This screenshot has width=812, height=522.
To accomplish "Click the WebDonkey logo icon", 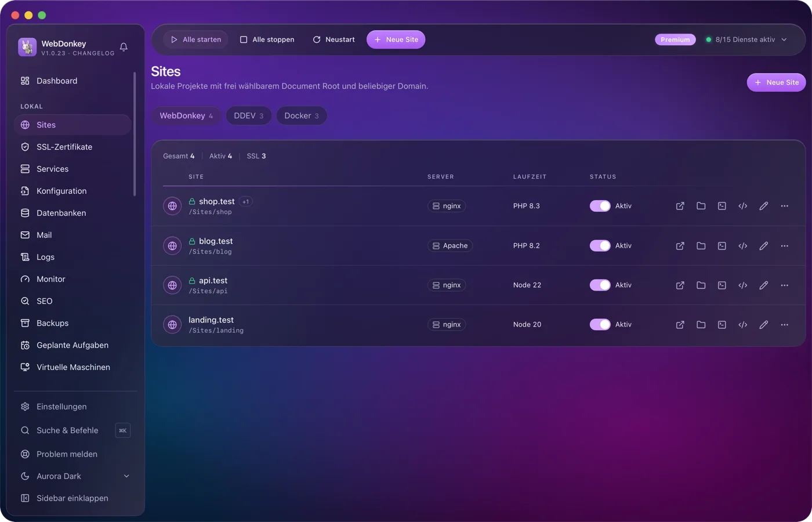I will pyautogui.click(x=27, y=47).
